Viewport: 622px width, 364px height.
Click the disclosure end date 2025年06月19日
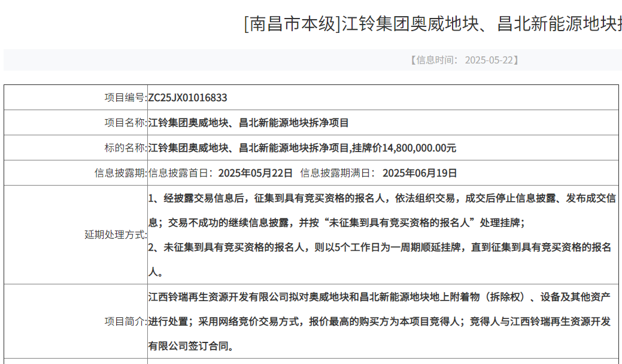click(x=420, y=173)
